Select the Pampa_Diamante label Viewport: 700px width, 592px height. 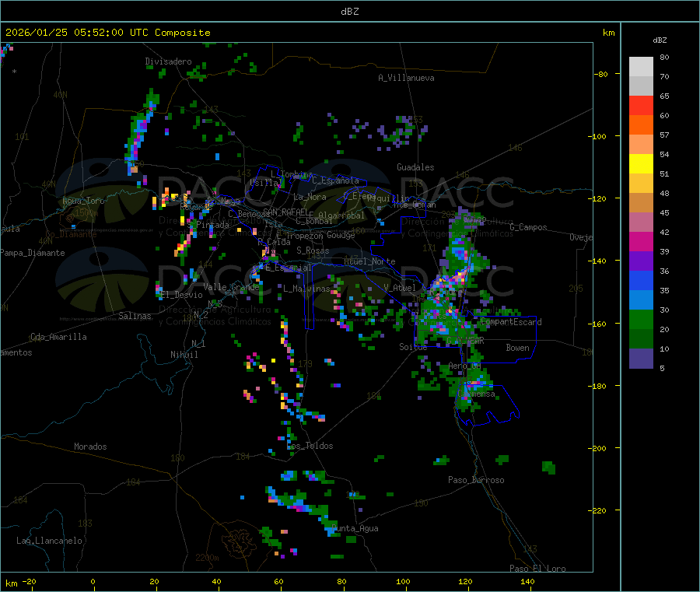click(x=33, y=253)
